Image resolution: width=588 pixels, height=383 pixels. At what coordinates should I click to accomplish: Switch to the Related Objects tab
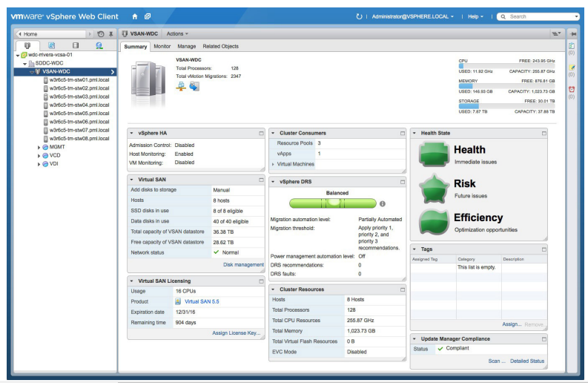coord(220,46)
